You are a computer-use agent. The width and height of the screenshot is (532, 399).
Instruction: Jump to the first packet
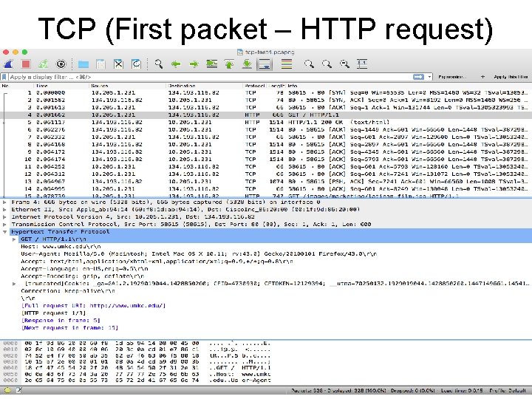click(x=229, y=64)
